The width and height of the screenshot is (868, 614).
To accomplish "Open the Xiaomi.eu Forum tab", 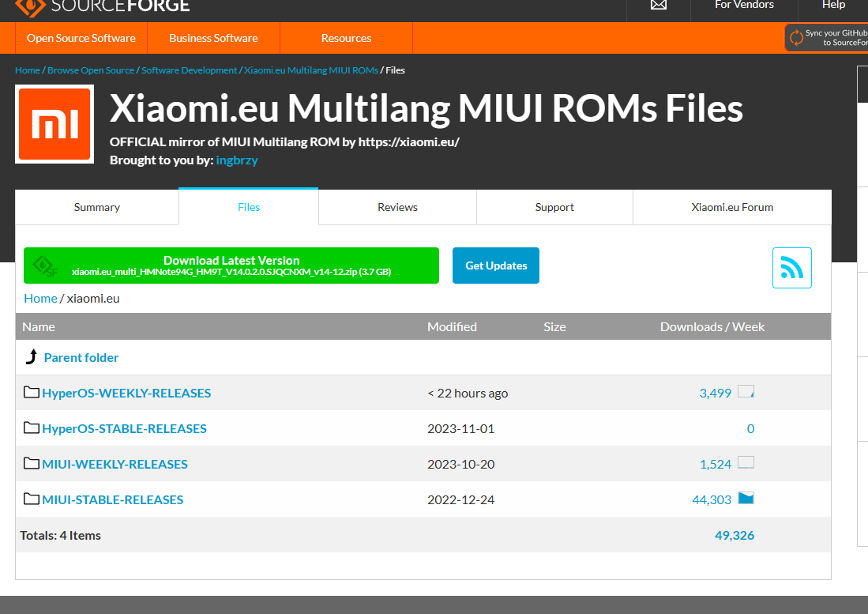I will coord(731,206).
